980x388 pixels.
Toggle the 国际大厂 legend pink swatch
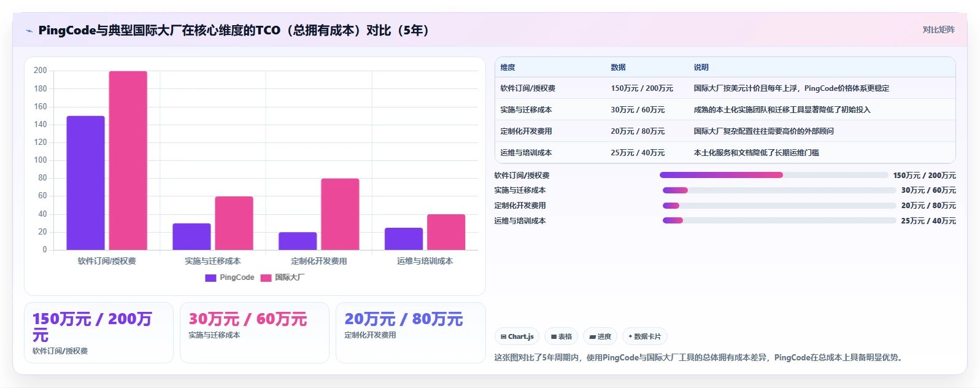pyautogui.click(x=266, y=278)
